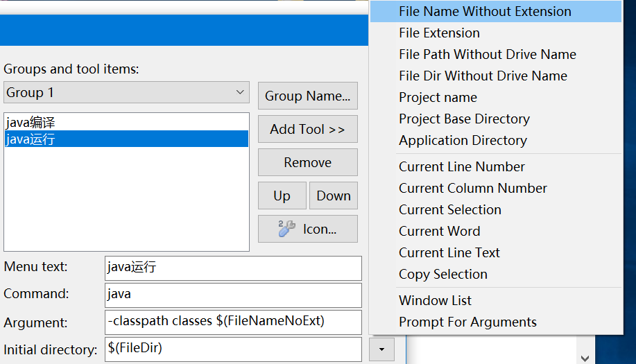
Task: Click into the Command field
Action: pyautogui.click(x=233, y=295)
